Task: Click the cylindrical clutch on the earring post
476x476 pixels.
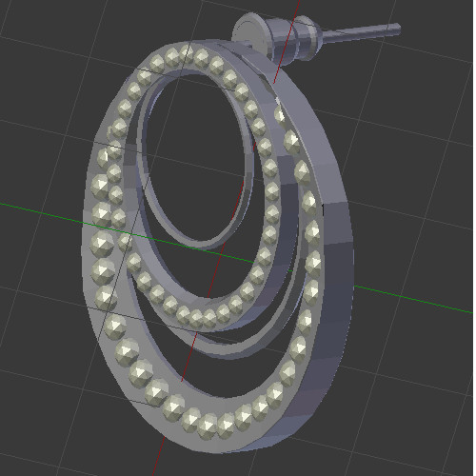Action: click(293, 38)
